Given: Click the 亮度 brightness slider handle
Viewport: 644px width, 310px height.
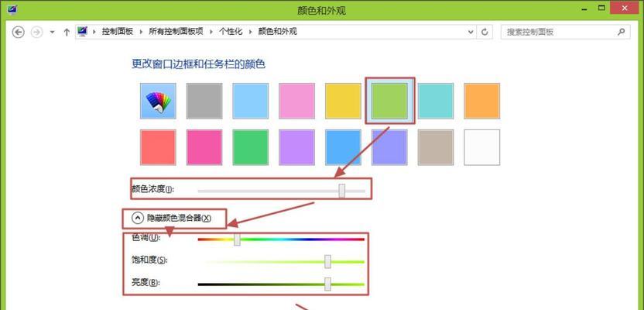Looking at the screenshot, I should pos(327,284).
